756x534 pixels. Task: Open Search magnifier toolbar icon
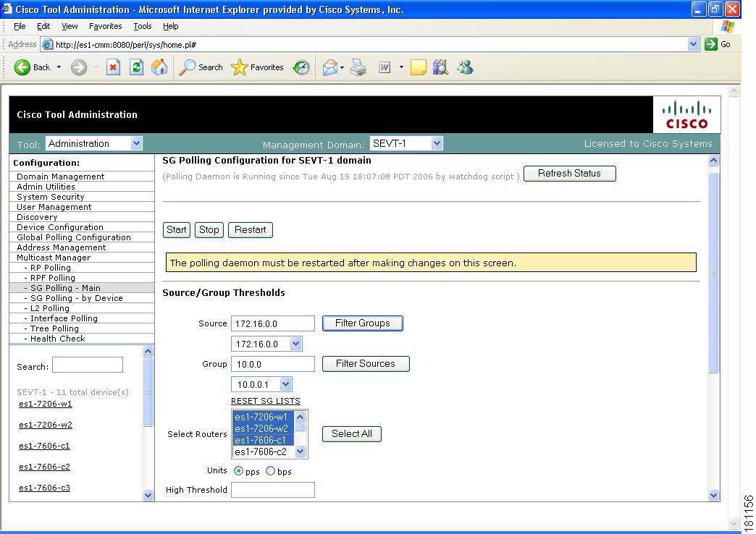(187, 67)
